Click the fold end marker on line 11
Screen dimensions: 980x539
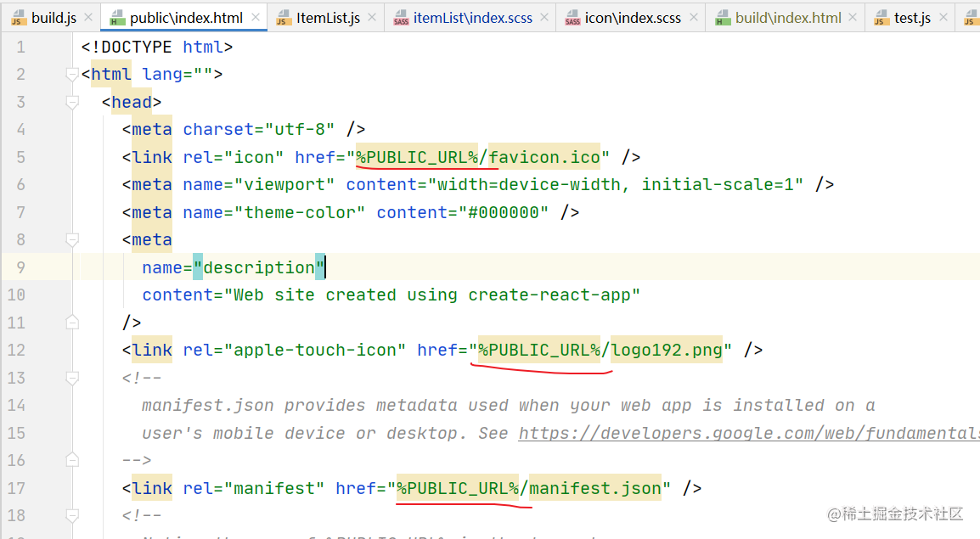click(x=72, y=323)
